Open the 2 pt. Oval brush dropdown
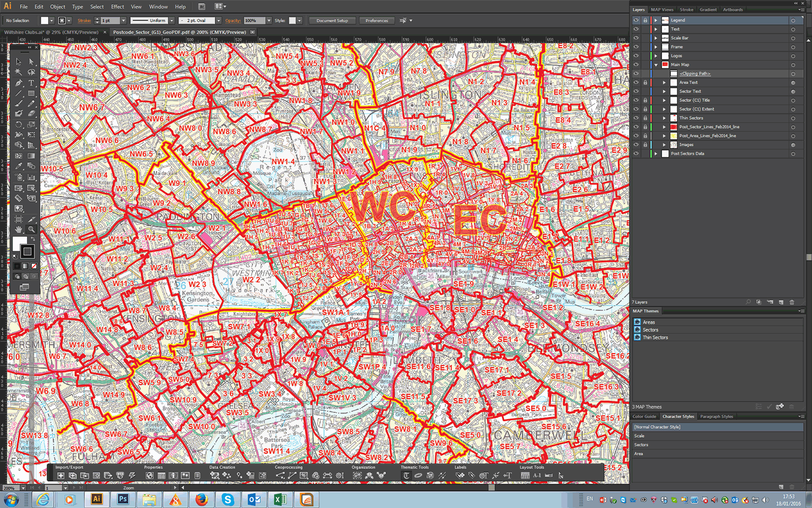 coord(218,21)
